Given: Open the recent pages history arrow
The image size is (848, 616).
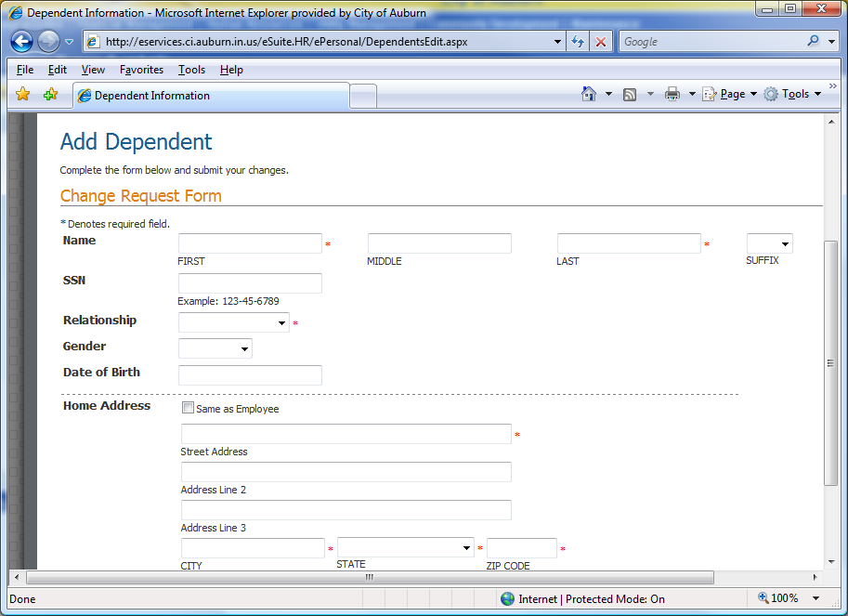Looking at the screenshot, I should (70, 42).
